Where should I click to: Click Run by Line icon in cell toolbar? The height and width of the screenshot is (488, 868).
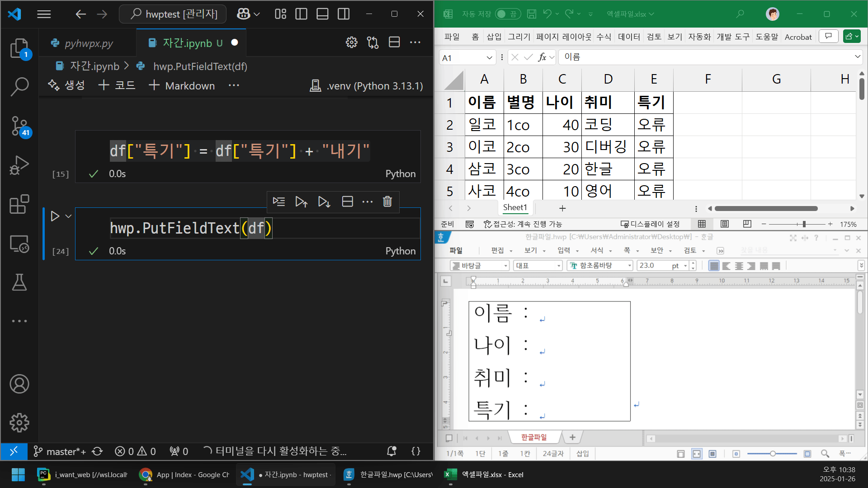click(279, 202)
